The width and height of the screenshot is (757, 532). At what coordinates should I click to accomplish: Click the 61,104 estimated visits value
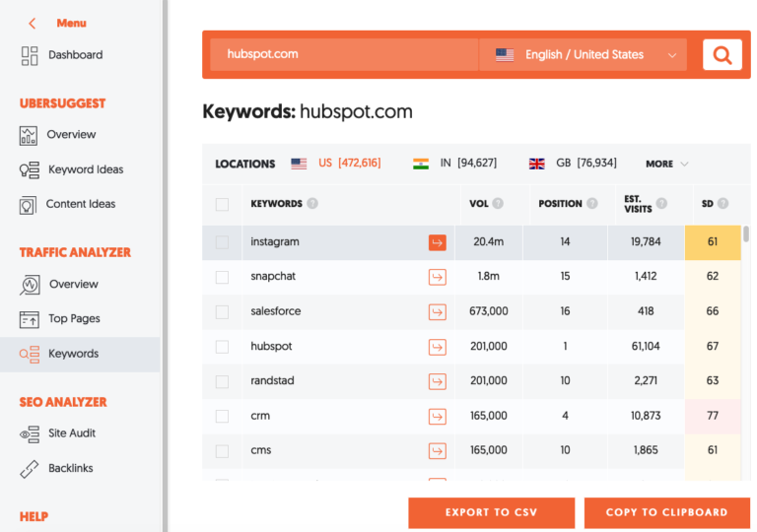click(646, 346)
